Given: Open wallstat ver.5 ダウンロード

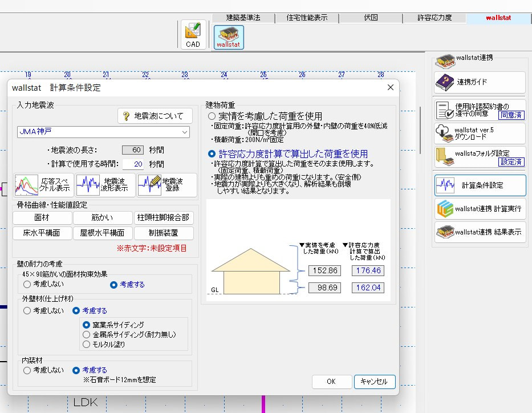Looking at the screenshot, I should [x=480, y=133].
